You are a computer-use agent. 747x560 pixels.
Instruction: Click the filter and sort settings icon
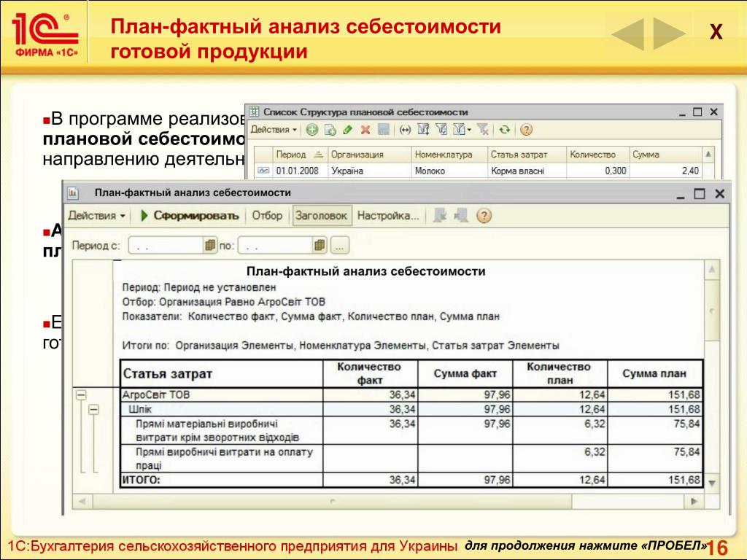(424, 130)
